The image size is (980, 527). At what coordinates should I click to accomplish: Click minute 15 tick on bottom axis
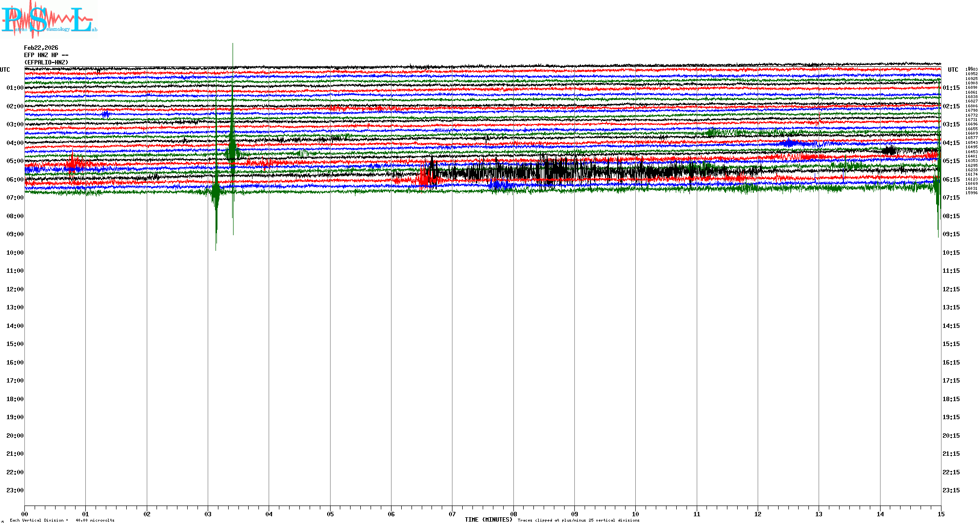[941, 514]
